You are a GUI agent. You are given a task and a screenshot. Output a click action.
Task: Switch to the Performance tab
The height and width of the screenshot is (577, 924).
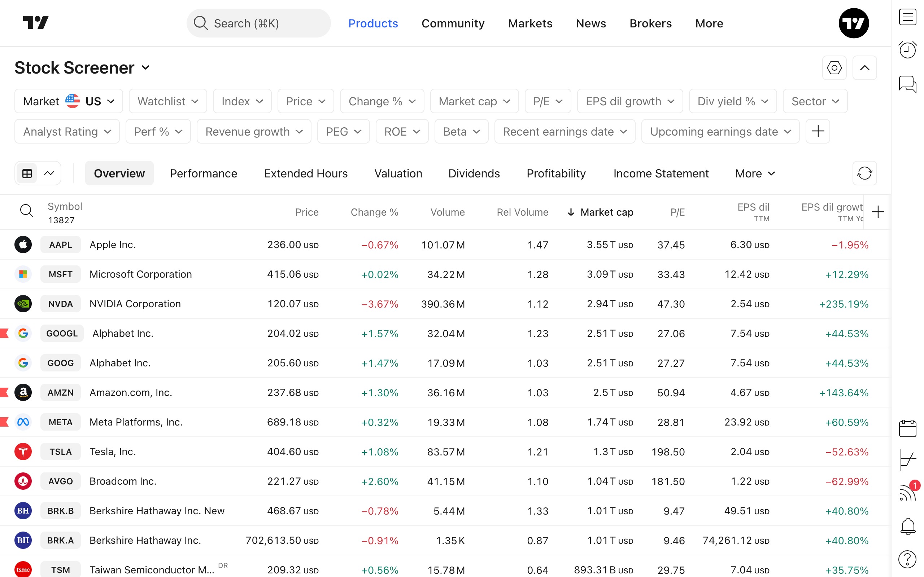(x=204, y=173)
